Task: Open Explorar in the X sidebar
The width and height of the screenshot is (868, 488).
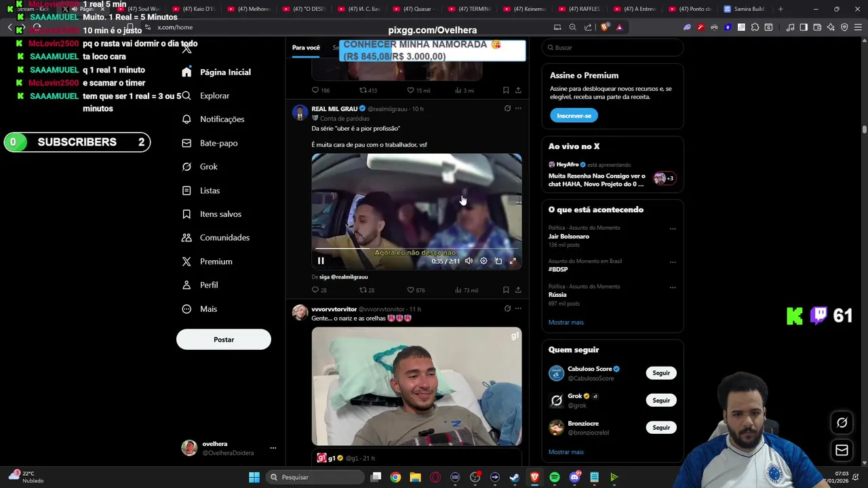Action: (206, 96)
